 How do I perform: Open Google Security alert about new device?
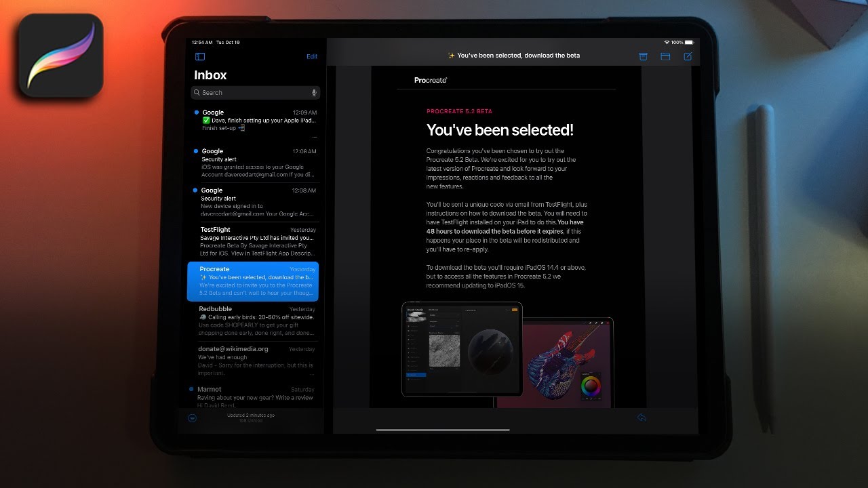[256, 202]
